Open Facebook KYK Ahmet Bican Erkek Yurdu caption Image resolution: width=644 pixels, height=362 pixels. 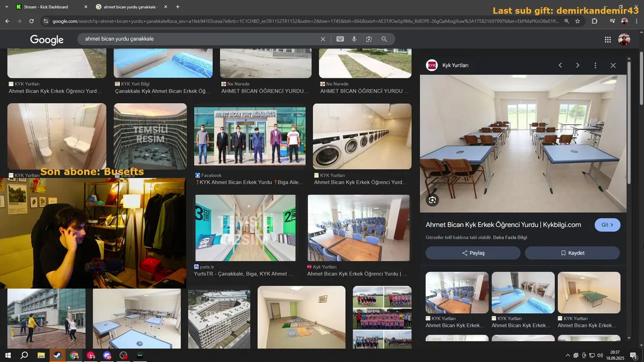pos(250,183)
